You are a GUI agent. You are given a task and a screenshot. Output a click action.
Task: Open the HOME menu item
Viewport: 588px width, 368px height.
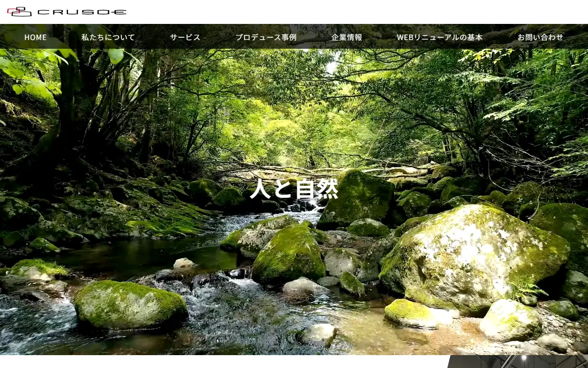click(35, 37)
